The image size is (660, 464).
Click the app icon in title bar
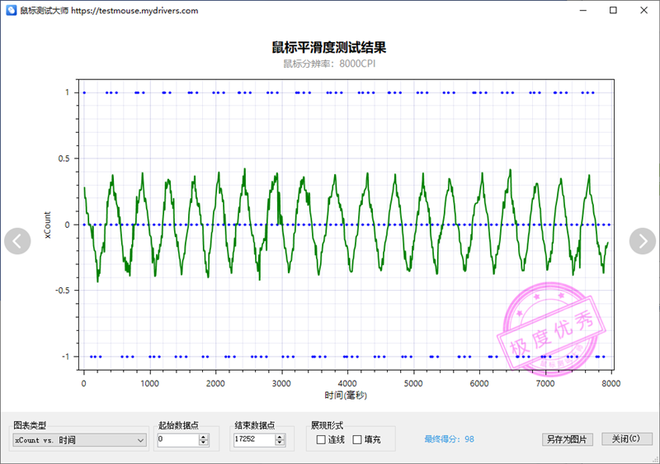[x=11, y=10]
